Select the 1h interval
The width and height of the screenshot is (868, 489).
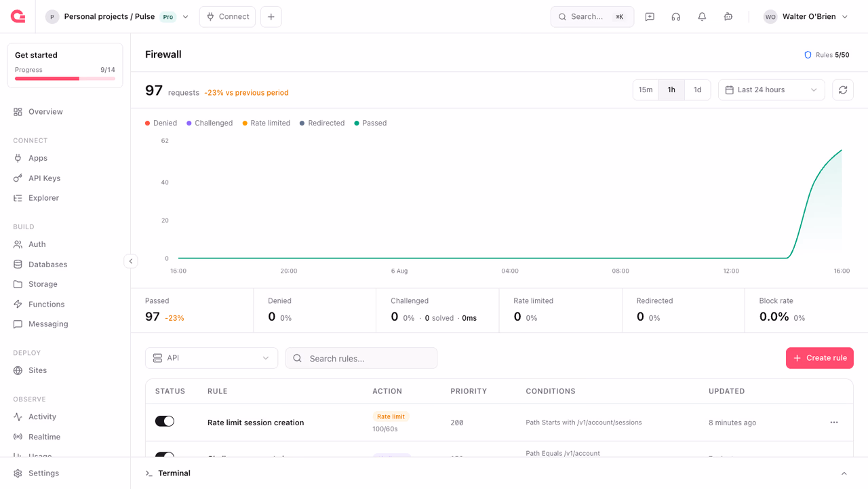tap(671, 90)
